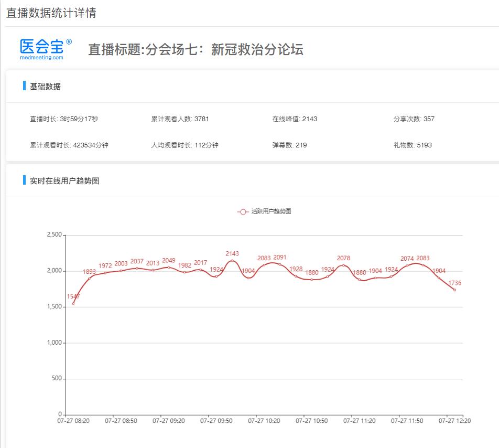The image size is (499, 448).
Task: Click the 礼物数 5193 statistic
Action: pyautogui.click(x=413, y=145)
